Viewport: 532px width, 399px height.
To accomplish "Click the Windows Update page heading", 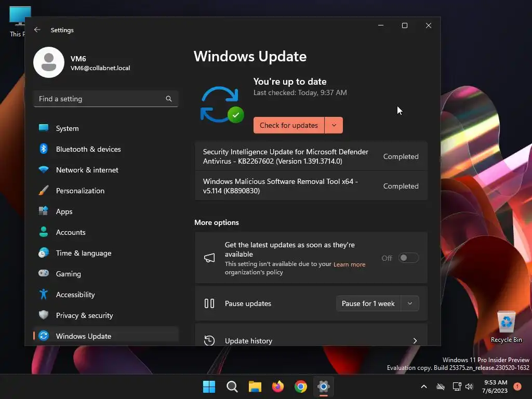I will [x=250, y=56].
